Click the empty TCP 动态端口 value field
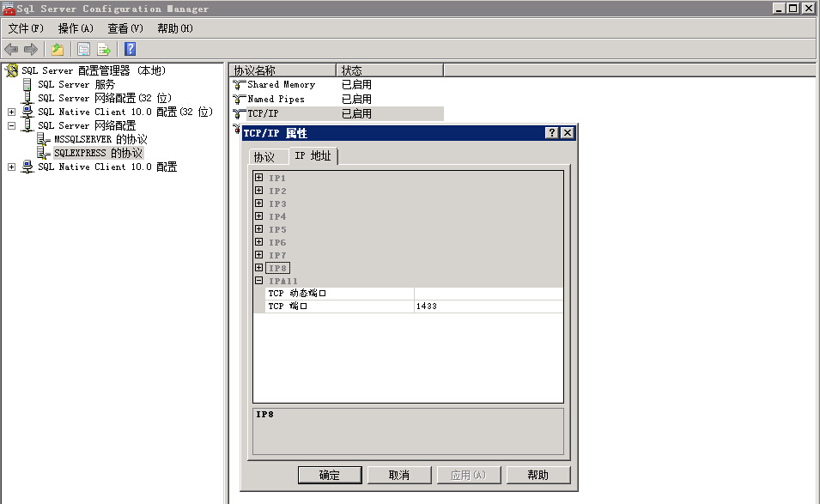Screen dimensions: 820x504 pyautogui.click(x=489, y=294)
